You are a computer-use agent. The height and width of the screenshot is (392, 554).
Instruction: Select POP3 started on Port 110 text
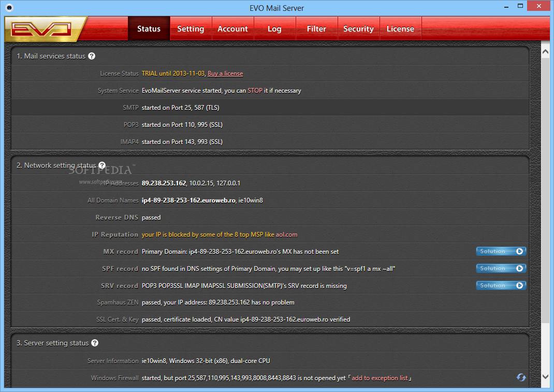point(182,125)
